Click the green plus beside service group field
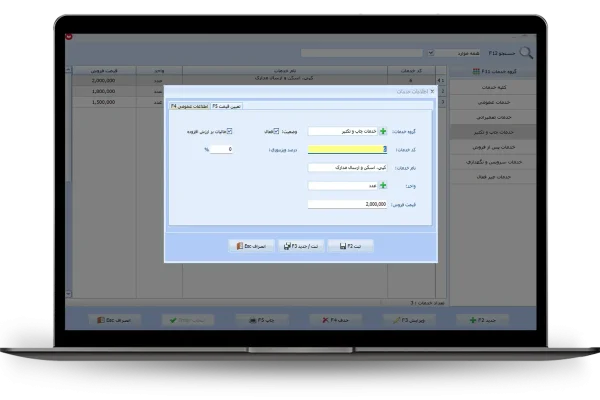The image size is (600, 400). click(x=383, y=131)
